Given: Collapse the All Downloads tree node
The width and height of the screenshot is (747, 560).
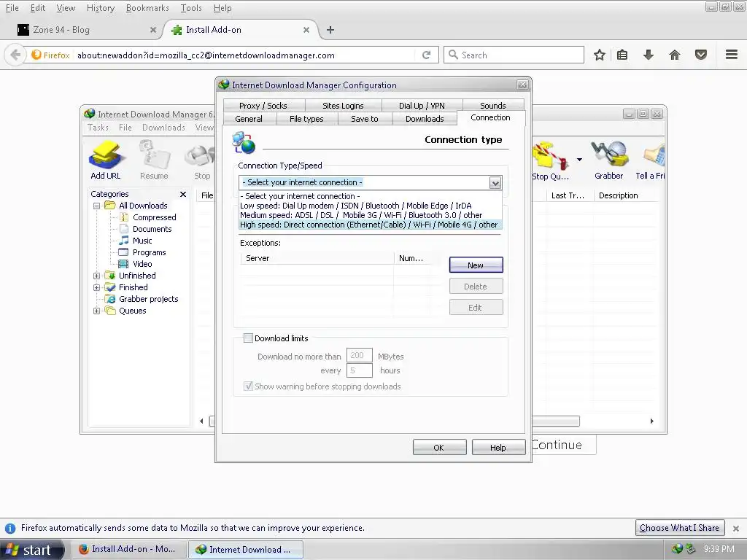Looking at the screenshot, I should point(97,206).
